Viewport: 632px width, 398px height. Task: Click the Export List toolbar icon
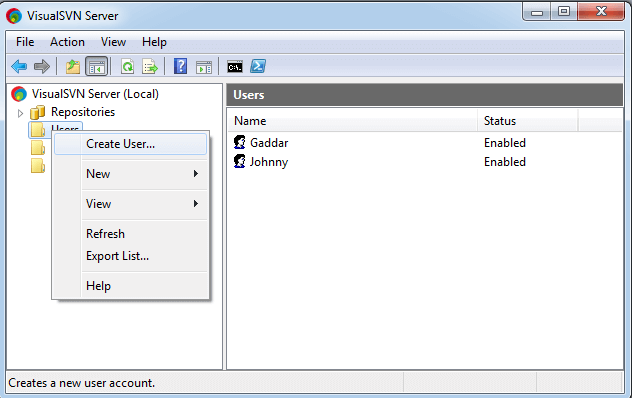(150, 66)
